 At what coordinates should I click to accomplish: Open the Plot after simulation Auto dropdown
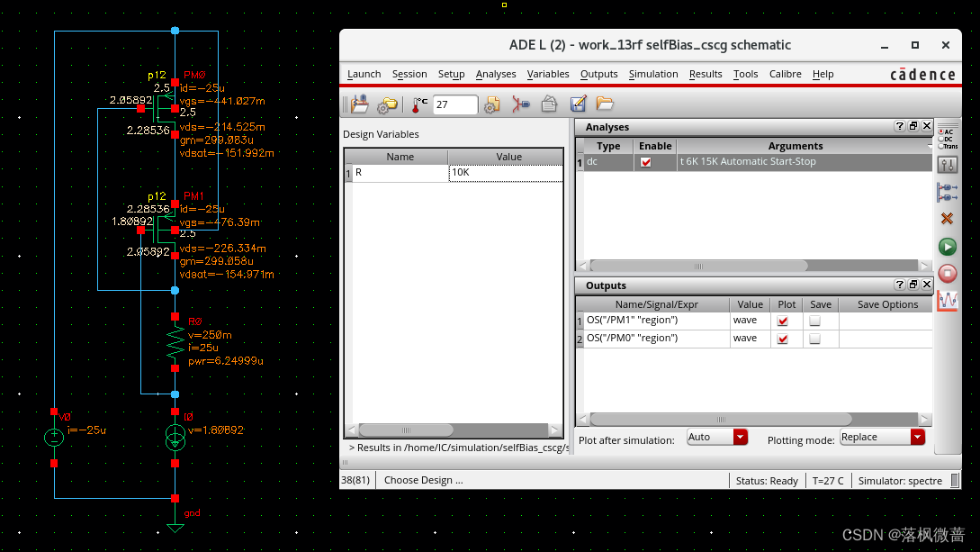[717, 437]
